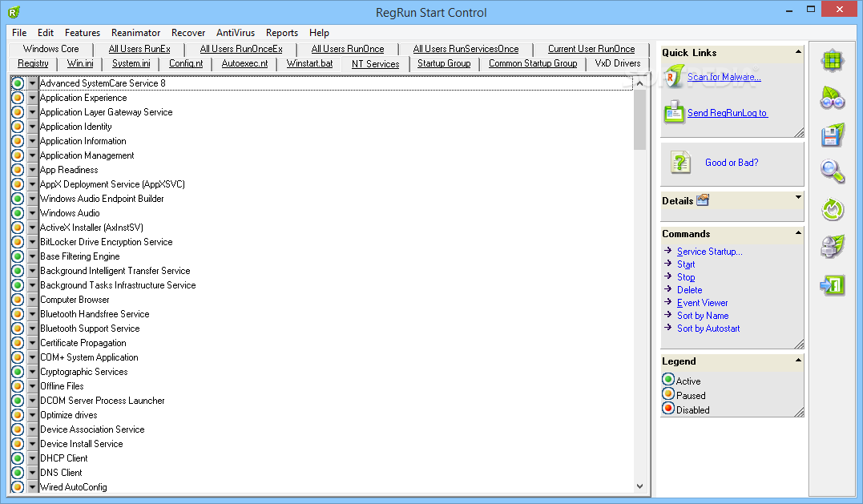The height and width of the screenshot is (504, 863).
Task: Click the printer with leaf icon
Action: click(x=833, y=247)
